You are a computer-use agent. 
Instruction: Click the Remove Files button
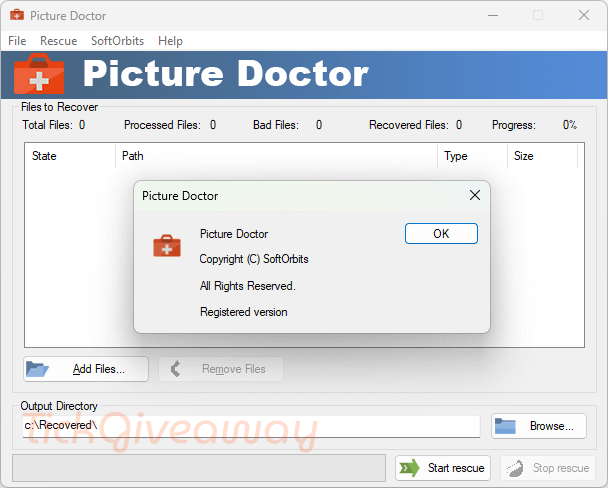click(x=221, y=369)
